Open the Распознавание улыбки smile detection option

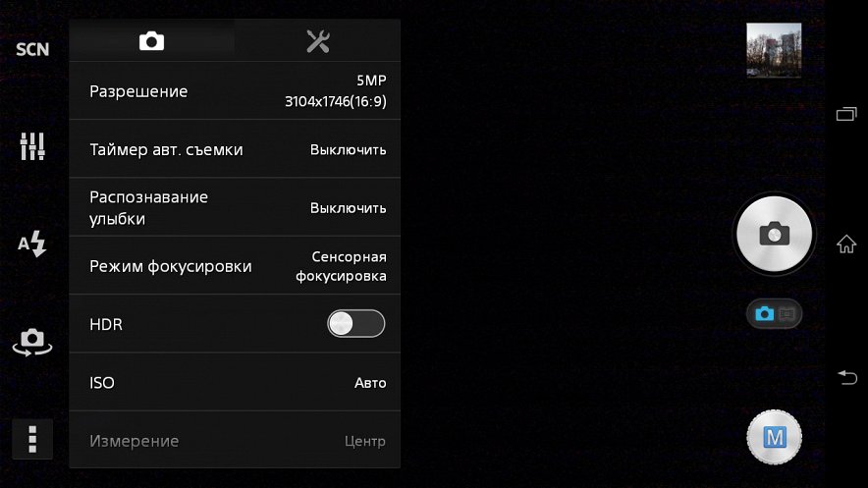click(235, 207)
